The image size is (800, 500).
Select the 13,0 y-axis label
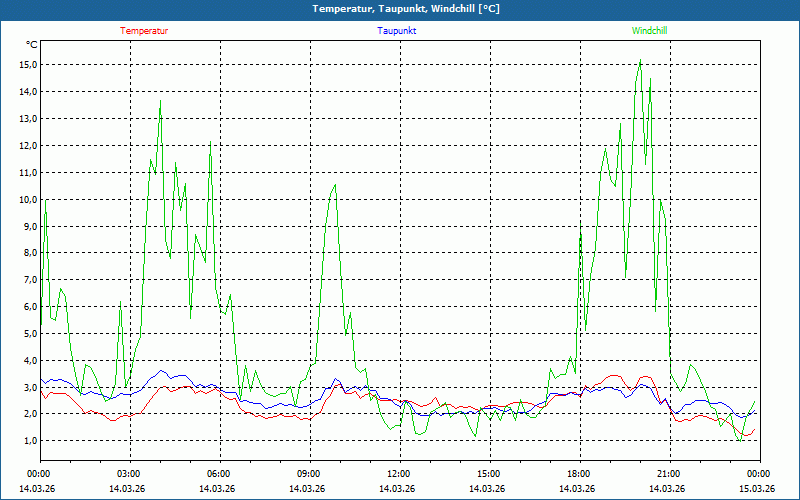point(27,118)
